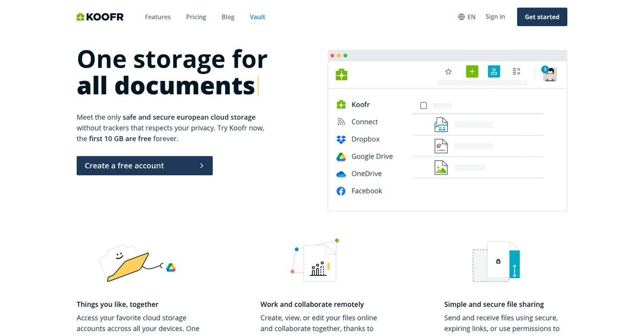Click the star favorites icon
This screenshot has width=644, height=336.
pyautogui.click(x=448, y=71)
